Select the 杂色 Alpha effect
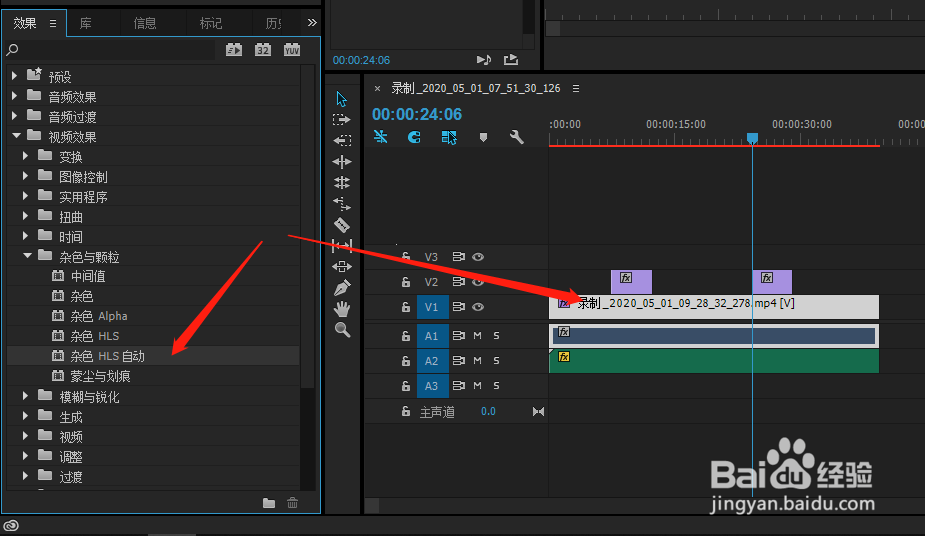 click(x=99, y=316)
